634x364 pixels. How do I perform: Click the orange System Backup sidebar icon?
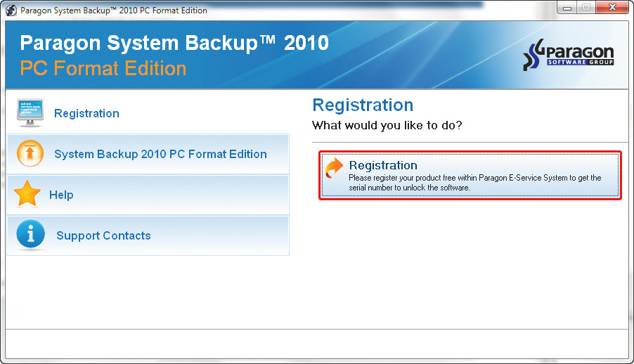[x=30, y=154]
